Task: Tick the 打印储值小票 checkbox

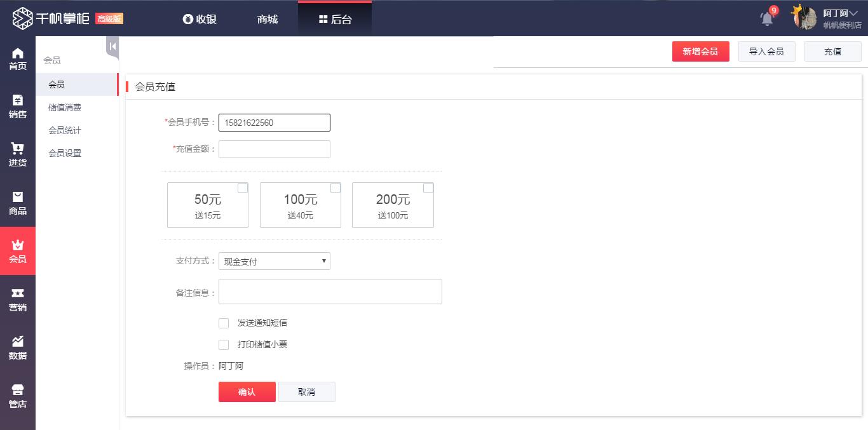Action: (x=224, y=345)
